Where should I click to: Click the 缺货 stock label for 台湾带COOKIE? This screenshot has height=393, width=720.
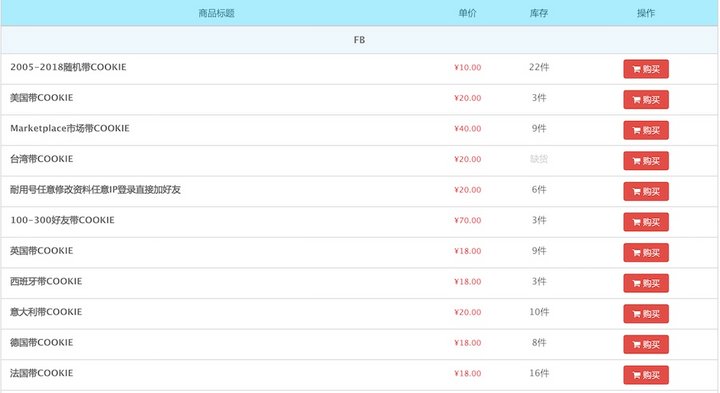click(x=539, y=159)
